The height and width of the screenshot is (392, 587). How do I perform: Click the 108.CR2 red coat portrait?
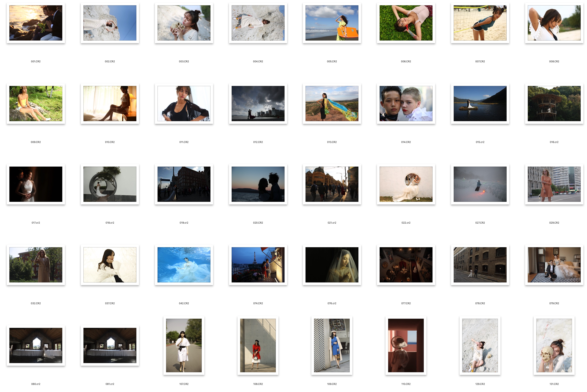[258, 345]
